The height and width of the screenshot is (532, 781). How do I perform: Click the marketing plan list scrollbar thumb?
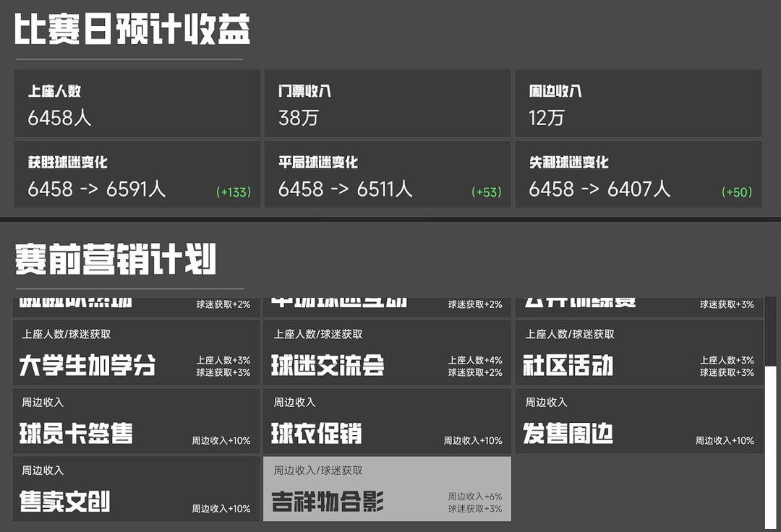(x=771, y=447)
